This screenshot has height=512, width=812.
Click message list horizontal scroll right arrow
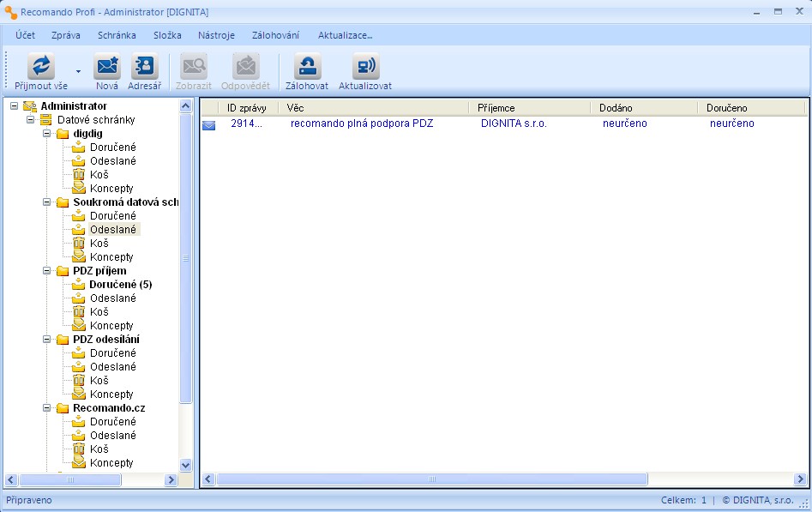[800, 479]
